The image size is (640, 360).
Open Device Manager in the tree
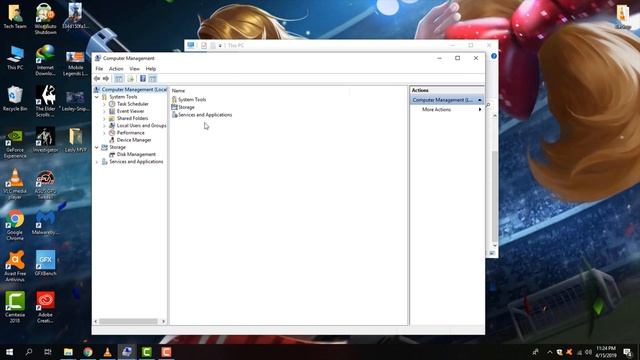pos(134,140)
